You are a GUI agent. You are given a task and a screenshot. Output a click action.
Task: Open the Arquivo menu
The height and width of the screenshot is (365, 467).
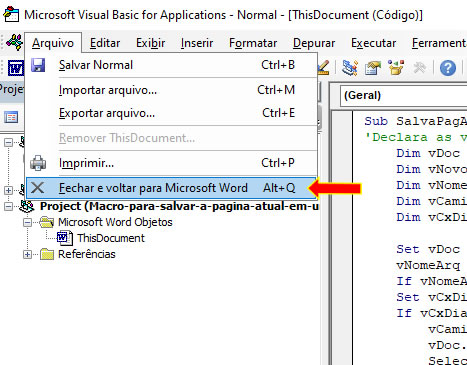[53, 43]
